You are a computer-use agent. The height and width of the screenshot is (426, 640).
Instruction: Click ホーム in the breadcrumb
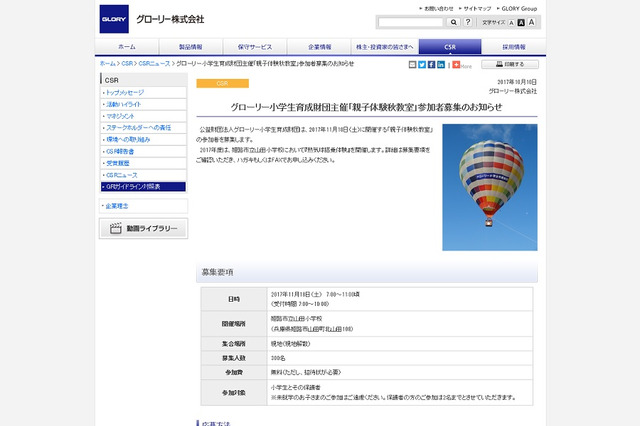pos(108,64)
